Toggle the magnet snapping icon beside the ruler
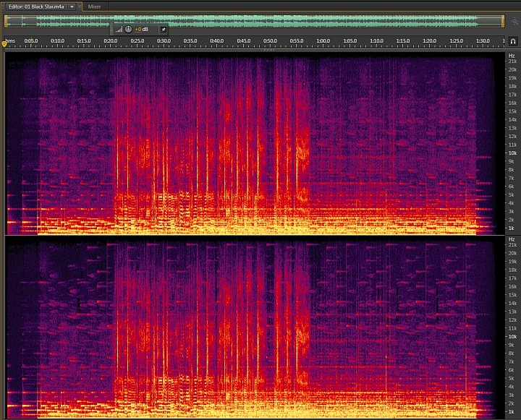The height and width of the screenshot is (420, 521). (513, 41)
